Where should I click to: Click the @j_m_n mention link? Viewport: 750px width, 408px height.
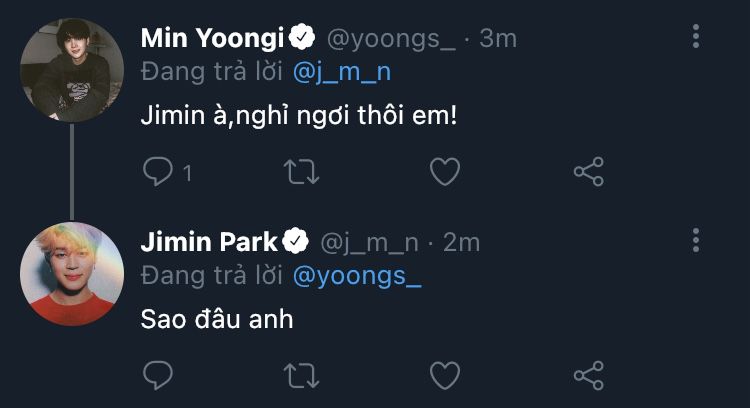pos(335,72)
